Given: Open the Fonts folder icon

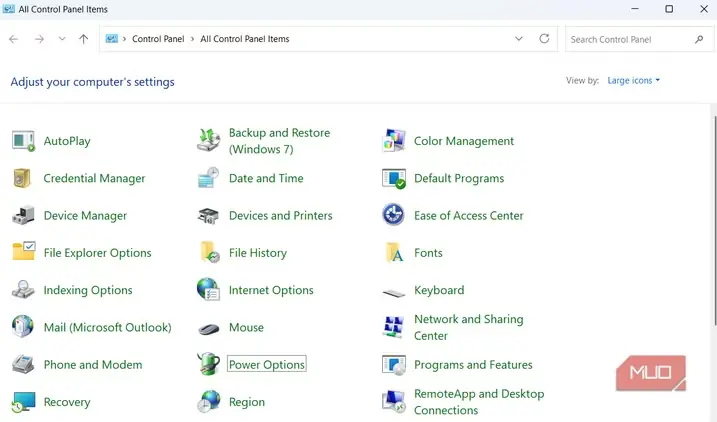Looking at the screenshot, I should click(395, 252).
